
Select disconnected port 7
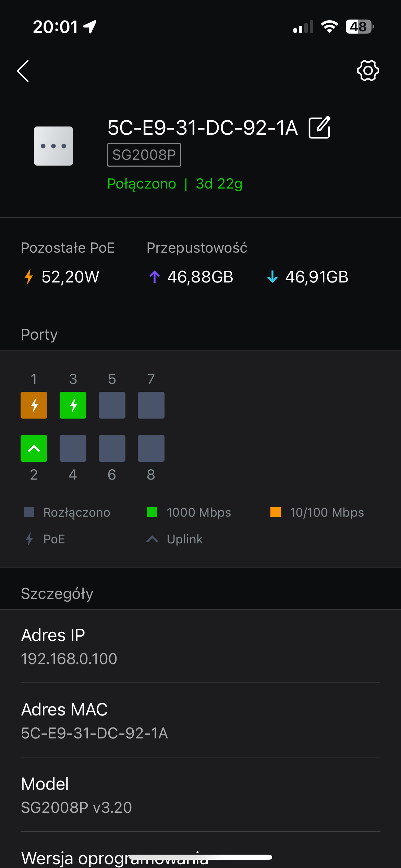point(151,405)
